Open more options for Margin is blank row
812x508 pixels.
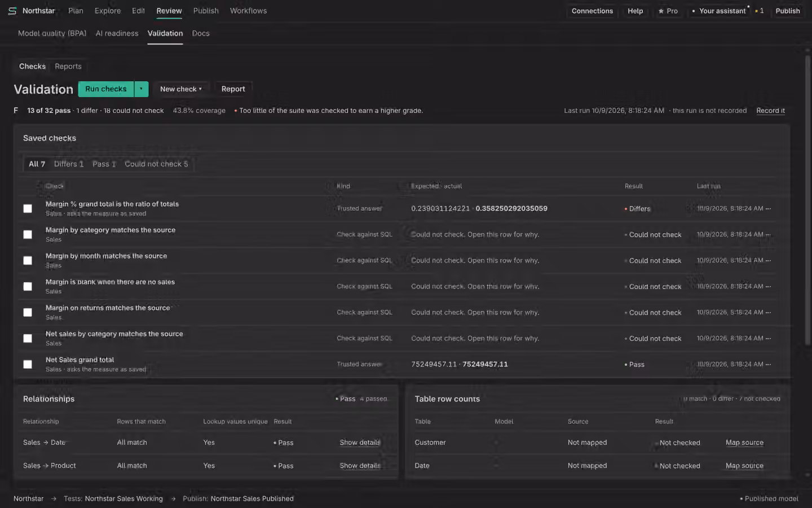(x=768, y=286)
